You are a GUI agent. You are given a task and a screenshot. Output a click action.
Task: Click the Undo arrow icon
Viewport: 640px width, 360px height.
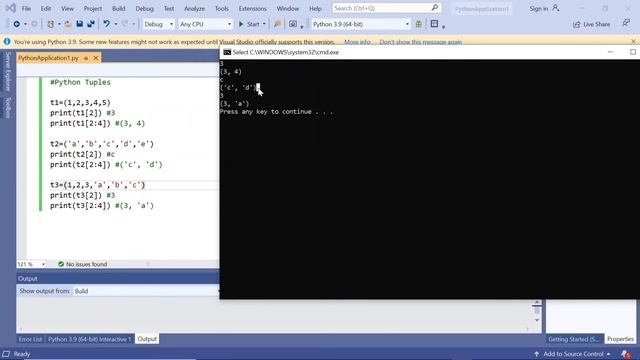(107, 24)
